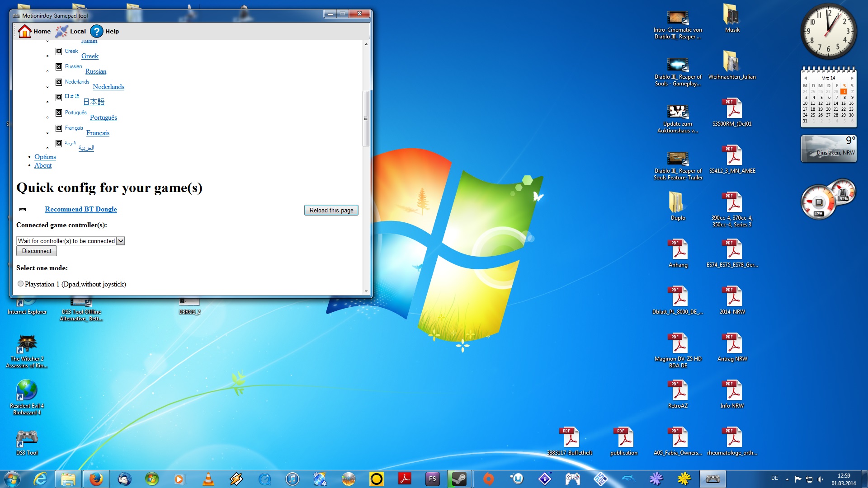Expand the connected game controller dropdown
Viewport: 868px width, 488px height.
[121, 241]
